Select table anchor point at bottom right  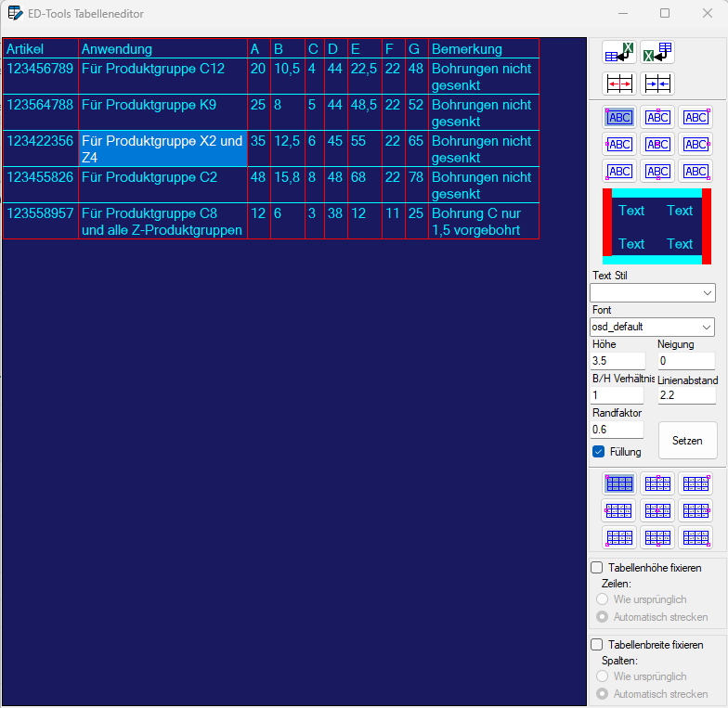click(695, 537)
